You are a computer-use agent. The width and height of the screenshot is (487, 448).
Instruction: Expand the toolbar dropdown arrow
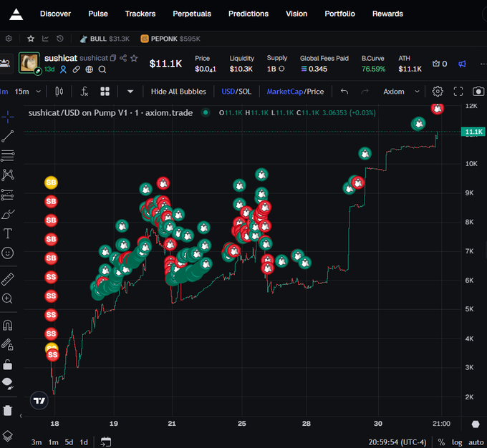[130, 92]
